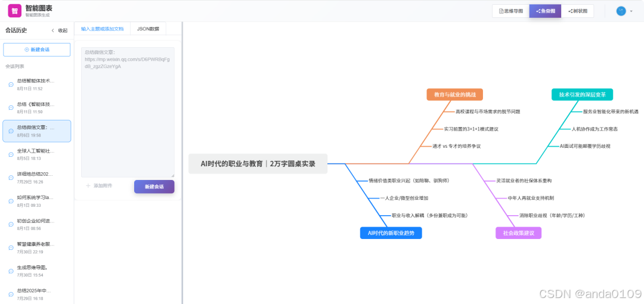Click branch text 中年人再就业支持机制
The height and width of the screenshot is (304, 644).
click(x=531, y=198)
